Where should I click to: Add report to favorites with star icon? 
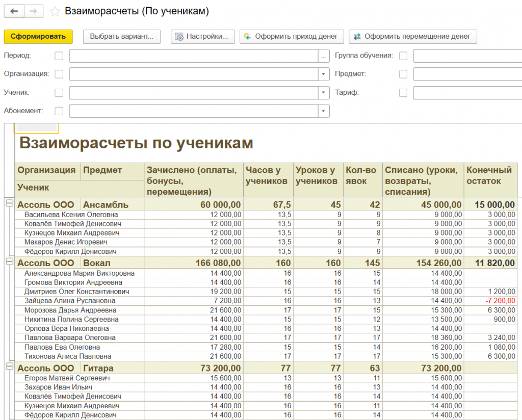click(x=55, y=12)
